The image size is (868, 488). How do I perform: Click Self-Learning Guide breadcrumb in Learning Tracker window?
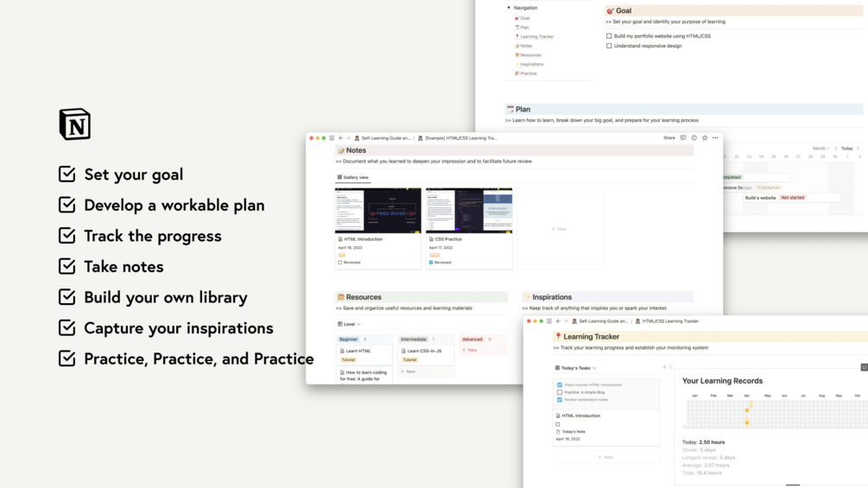600,321
